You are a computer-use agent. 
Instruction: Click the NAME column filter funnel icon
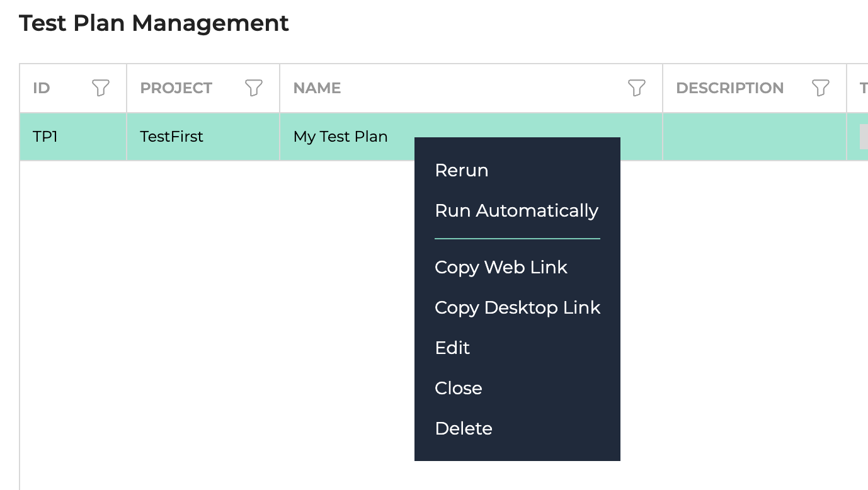[637, 88]
